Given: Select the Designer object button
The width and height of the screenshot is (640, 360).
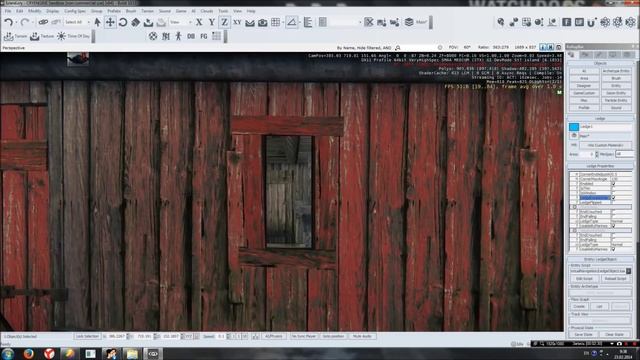Looking at the screenshot, I should pos(584,86).
